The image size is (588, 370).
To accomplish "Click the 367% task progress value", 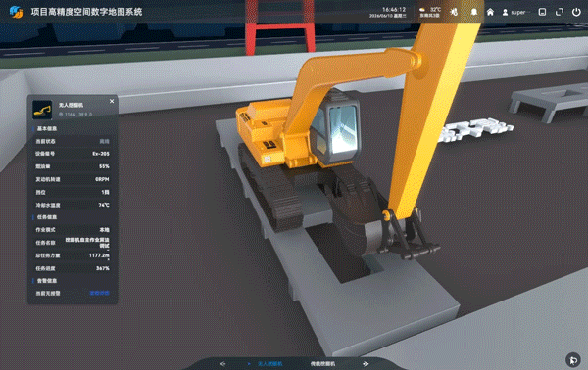I will click(x=103, y=268).
